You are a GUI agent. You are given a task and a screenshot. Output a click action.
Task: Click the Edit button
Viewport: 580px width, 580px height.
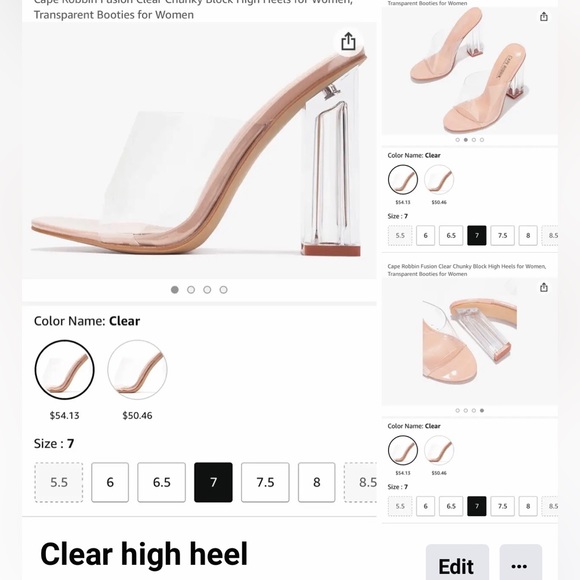click(x=457, y=563)
